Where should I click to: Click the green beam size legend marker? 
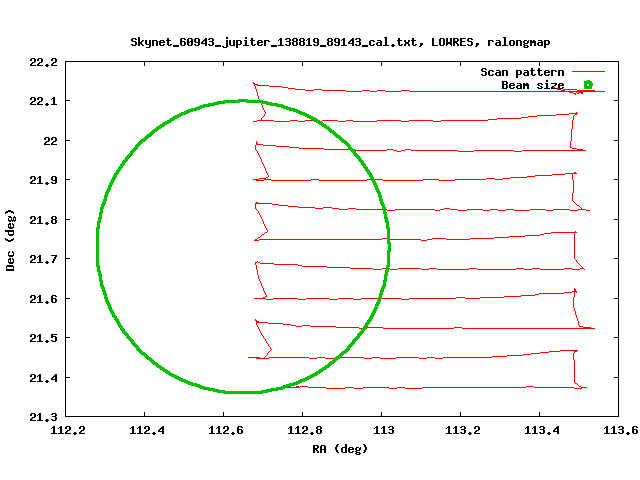tap(588, 84)
